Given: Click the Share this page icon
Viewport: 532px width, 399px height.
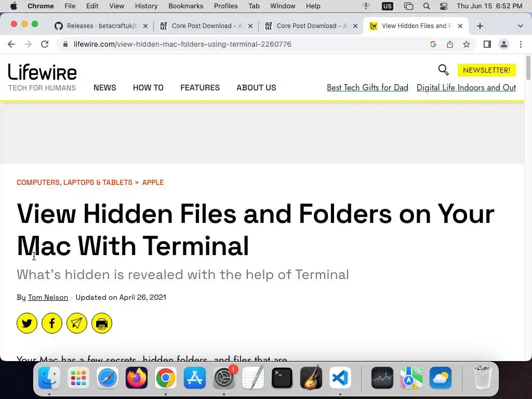Looking at the screenshot, I should pos(450,44).
